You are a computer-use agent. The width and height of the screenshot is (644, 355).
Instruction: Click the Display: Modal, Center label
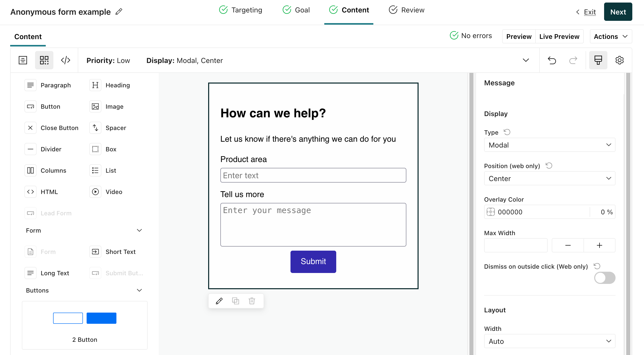pos(185,60)
